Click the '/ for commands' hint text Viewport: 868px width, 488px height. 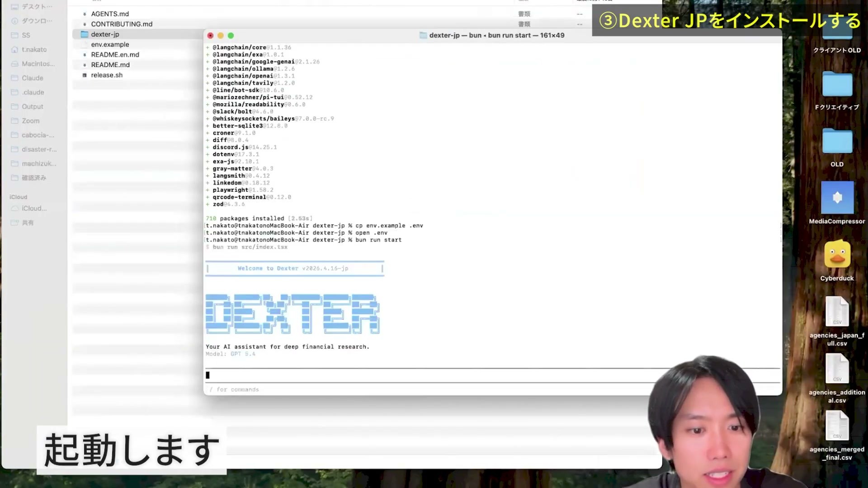[x=234, y=389]
